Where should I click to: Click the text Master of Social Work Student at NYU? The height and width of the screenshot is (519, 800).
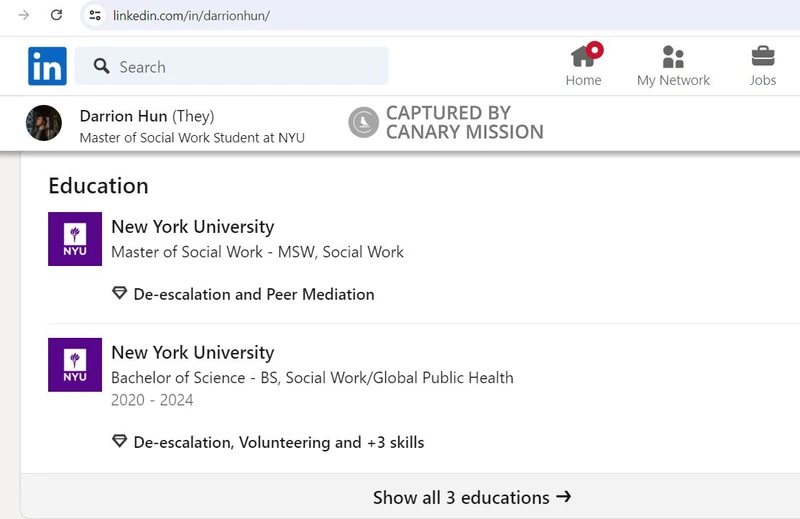pos(192,138)
